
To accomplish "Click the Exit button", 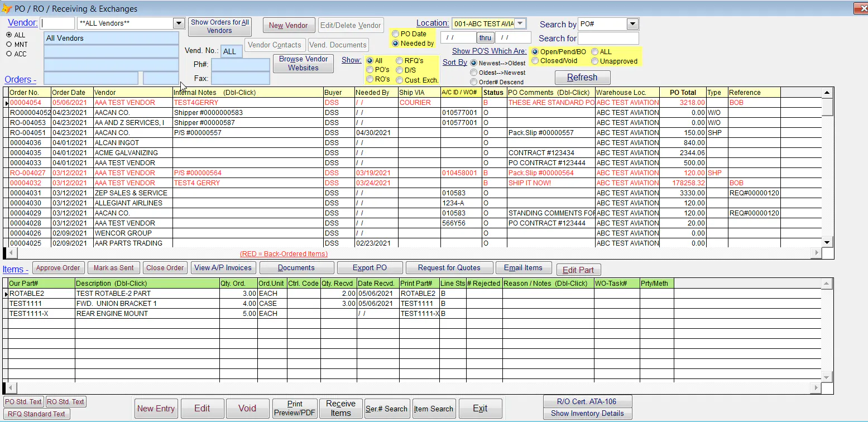I will tap(480, 409).
